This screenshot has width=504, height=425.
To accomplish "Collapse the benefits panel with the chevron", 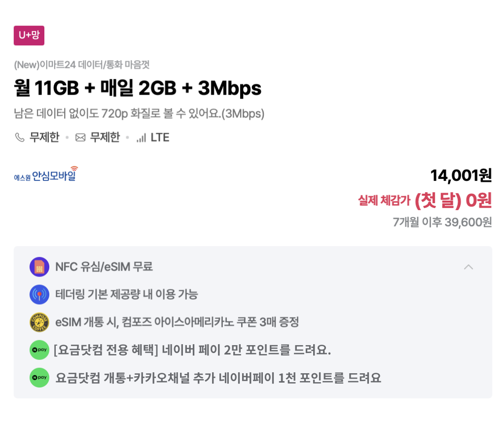I will click(x=468, y=267).
